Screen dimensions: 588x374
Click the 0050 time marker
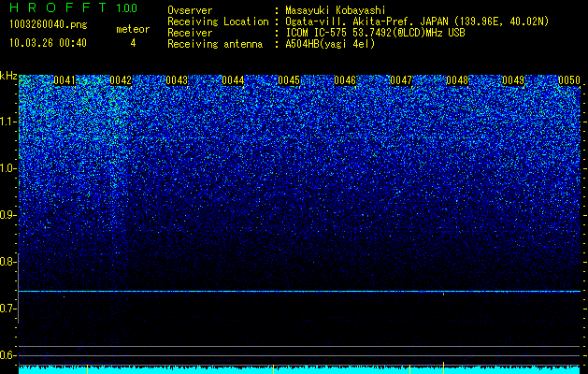(569, 80)
